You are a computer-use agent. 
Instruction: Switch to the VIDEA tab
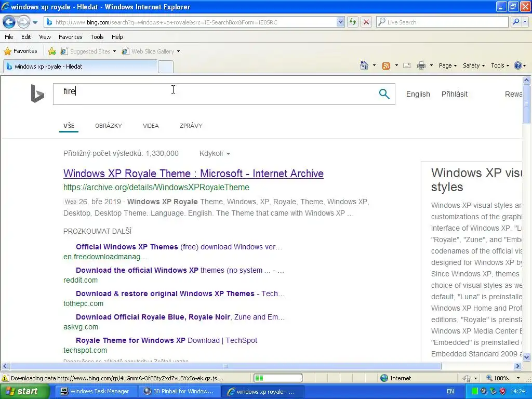[151, 126]
